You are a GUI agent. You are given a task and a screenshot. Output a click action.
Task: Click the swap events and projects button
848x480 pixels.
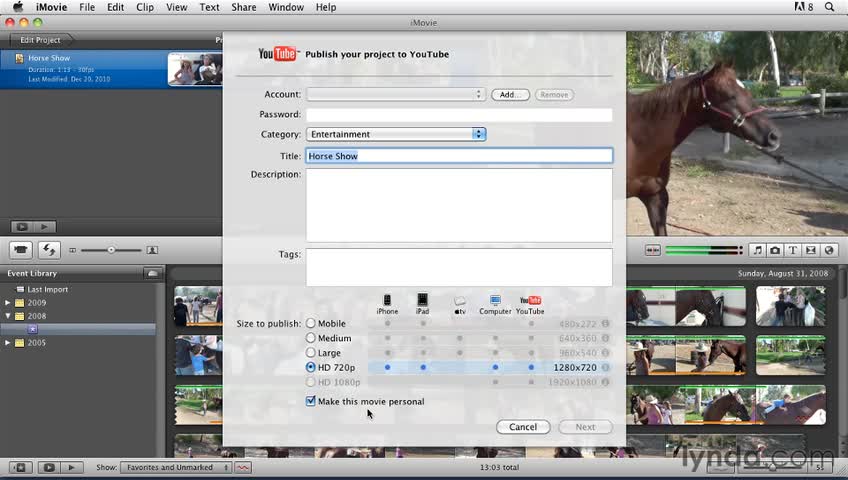pos(49,250)
